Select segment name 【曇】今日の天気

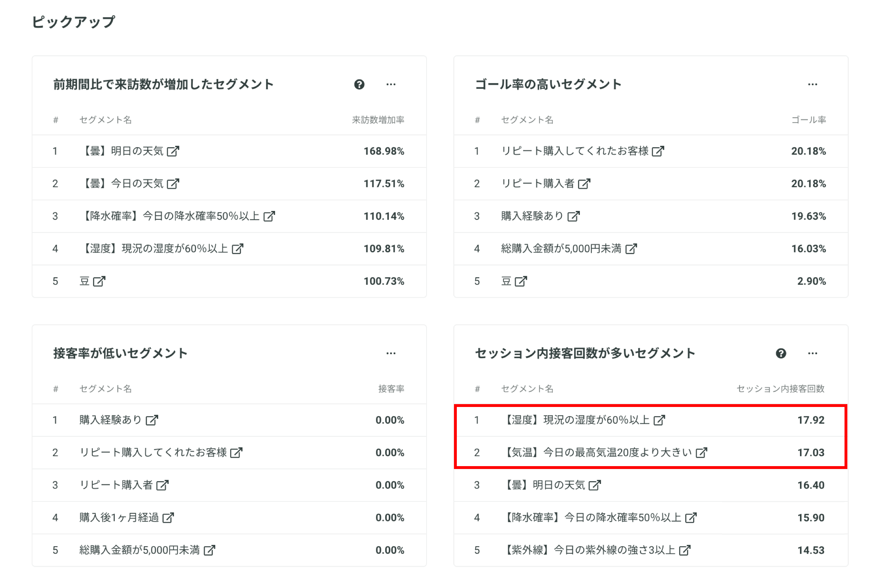[x=122, y=184]
